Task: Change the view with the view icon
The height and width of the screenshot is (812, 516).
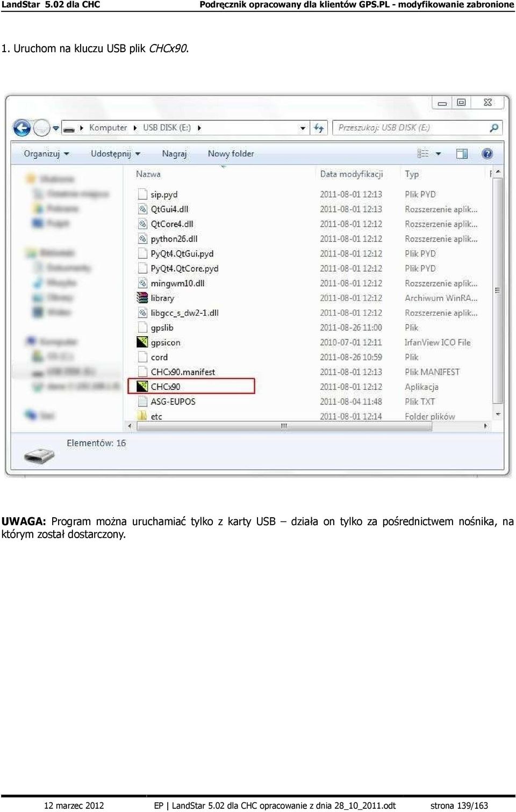Action: pyautogui.click(x=423, y=154)
